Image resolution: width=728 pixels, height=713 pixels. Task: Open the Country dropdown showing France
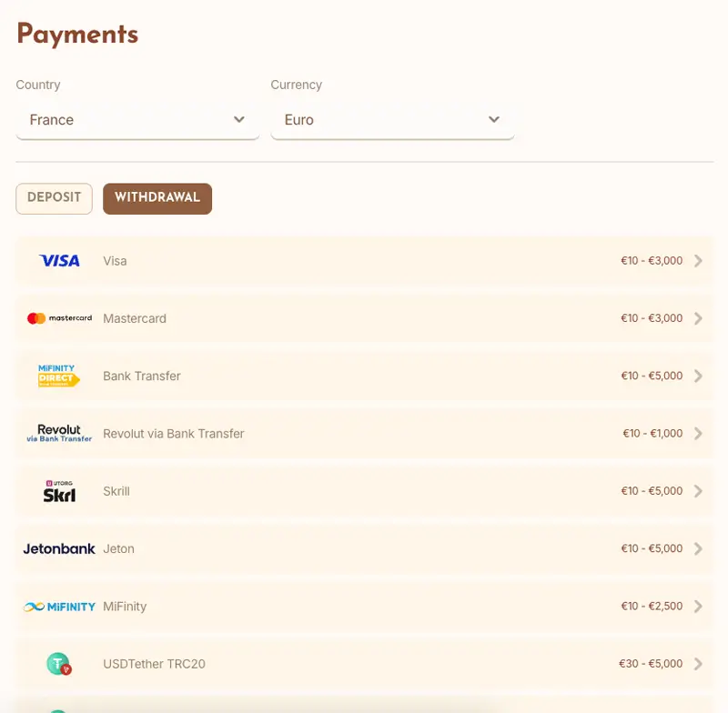[137, 120]
